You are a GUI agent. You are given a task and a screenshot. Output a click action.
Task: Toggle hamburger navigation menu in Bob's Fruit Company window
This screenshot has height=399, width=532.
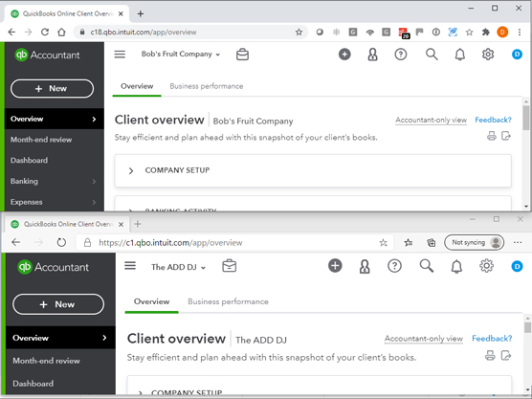(120, 55)
